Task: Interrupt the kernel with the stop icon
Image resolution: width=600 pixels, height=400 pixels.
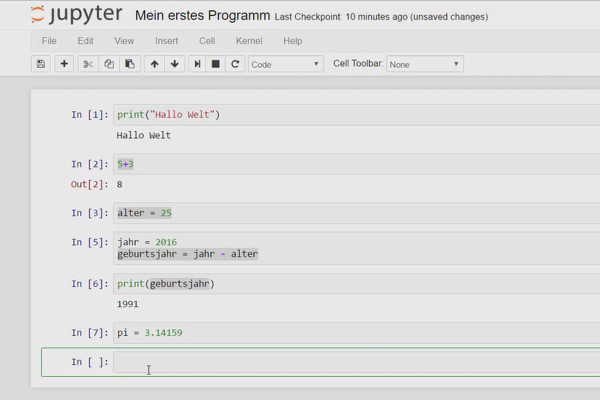Action: click(x=216, y=64)
